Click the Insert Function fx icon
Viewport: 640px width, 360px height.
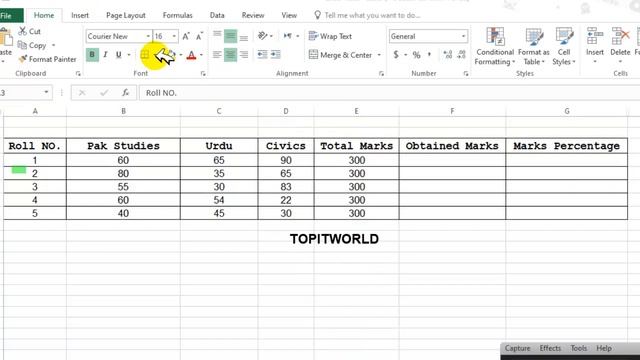click(x=126, y=93)
